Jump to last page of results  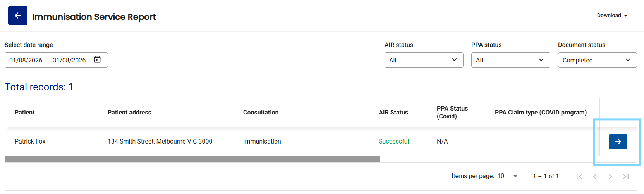[x=626, y=177]
